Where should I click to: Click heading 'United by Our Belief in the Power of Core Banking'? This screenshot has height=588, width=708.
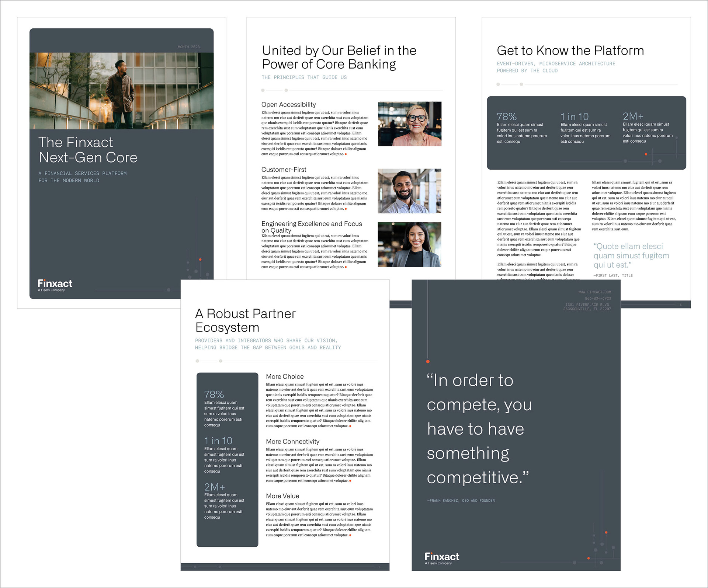point(339,57)
